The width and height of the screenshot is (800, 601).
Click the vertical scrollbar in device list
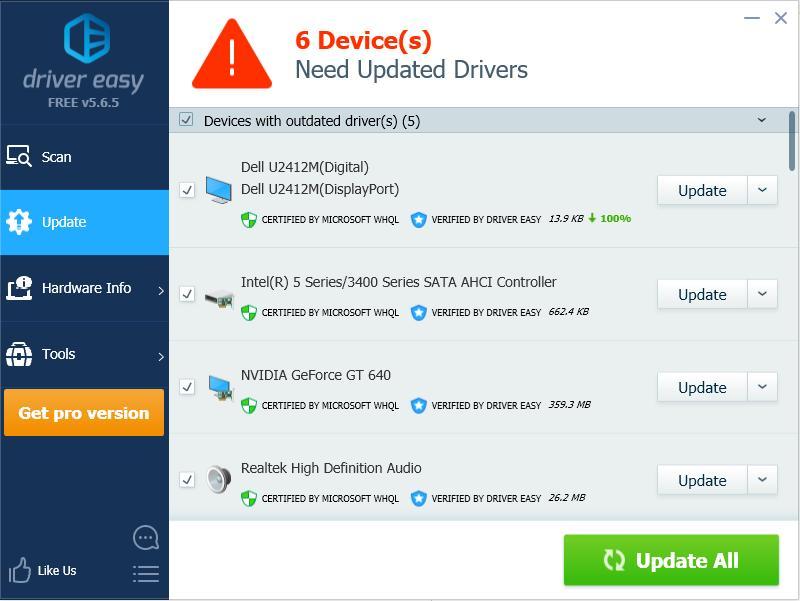point(792,141)
